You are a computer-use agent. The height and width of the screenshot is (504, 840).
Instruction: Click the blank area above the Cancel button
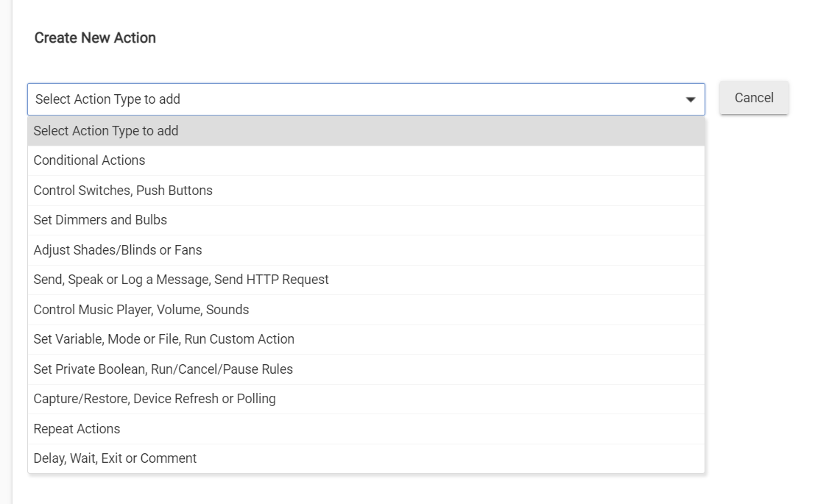(754, 40)
